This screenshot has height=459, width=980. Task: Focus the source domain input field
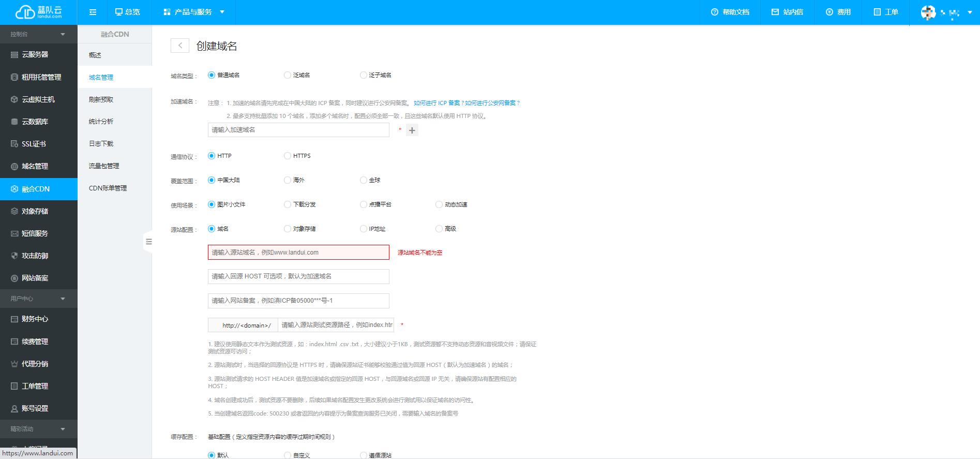(x=298, y=253)
